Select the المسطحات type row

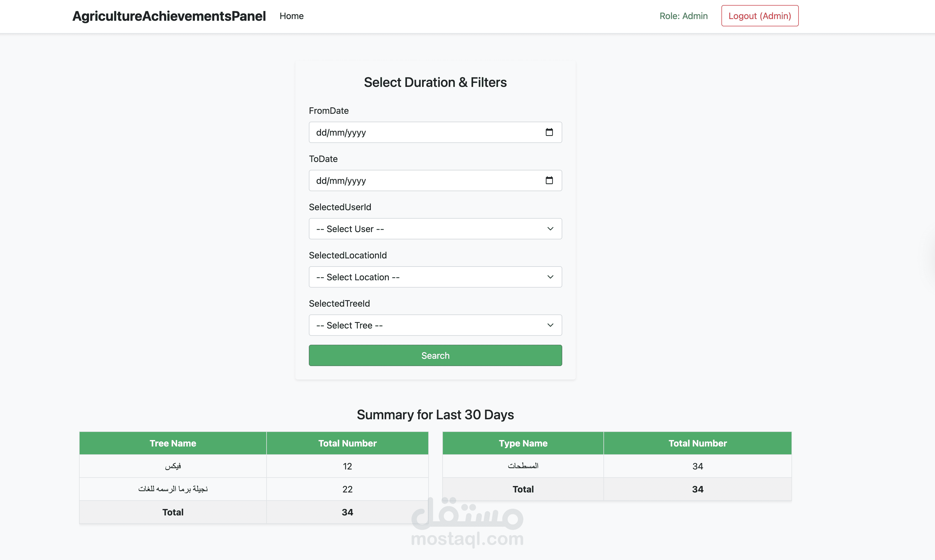tap(523, 466)
